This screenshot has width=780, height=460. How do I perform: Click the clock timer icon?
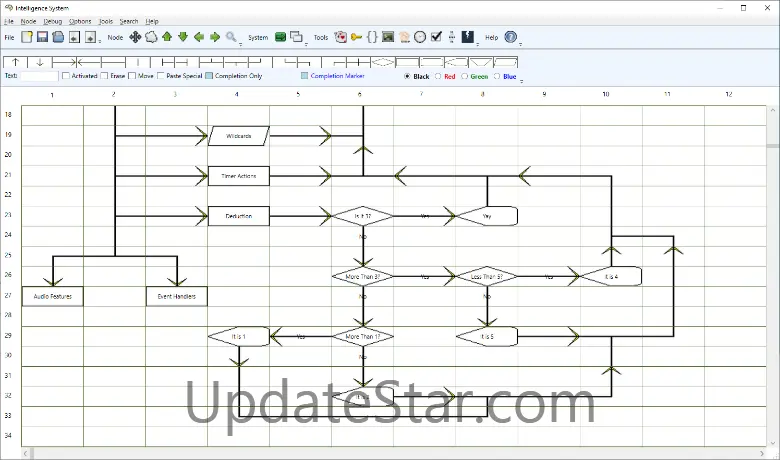pyautogui.click(x=420, y=37)
